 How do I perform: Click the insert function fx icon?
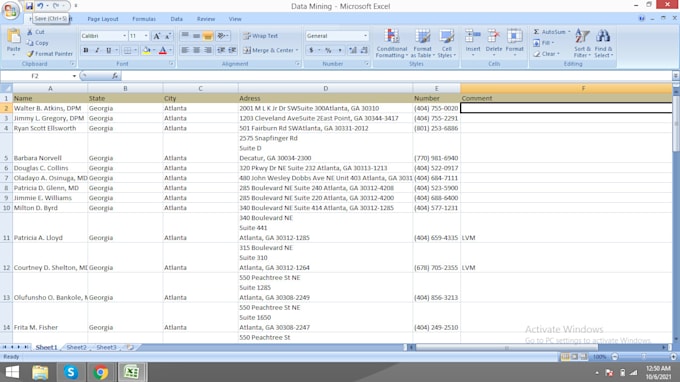pyautogui.click(x=115, y=76)
